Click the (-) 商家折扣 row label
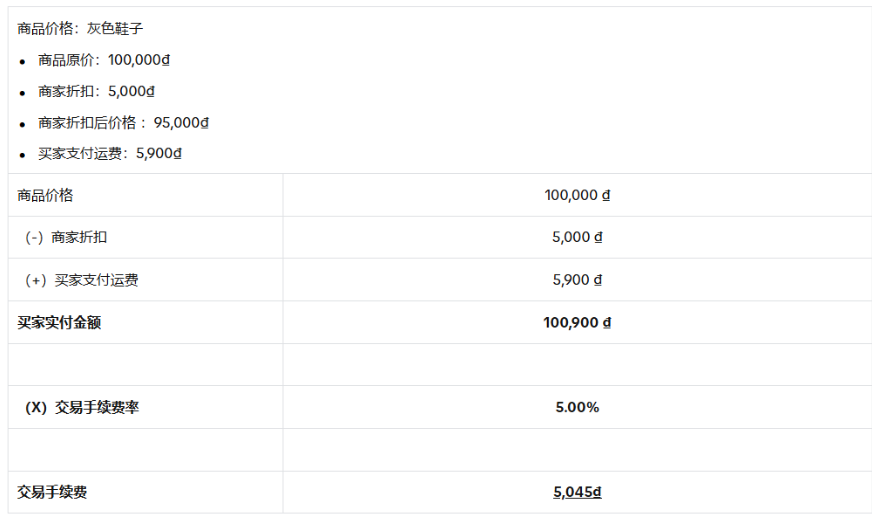Screen dimensions: 872x518 66,238
